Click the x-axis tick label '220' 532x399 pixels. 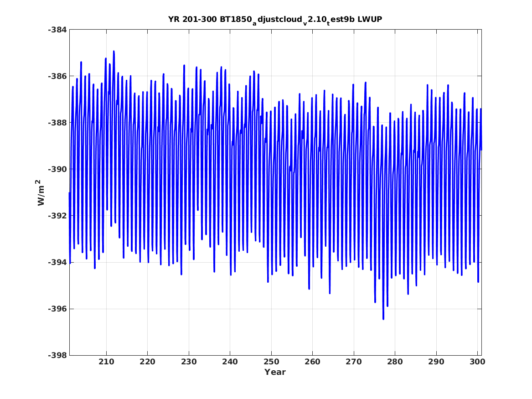(x=148, y=362)
